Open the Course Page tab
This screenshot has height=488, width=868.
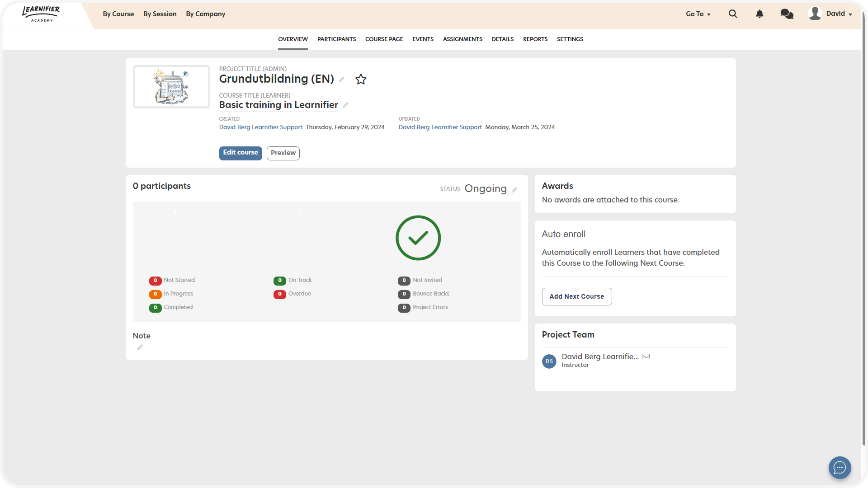384,39
